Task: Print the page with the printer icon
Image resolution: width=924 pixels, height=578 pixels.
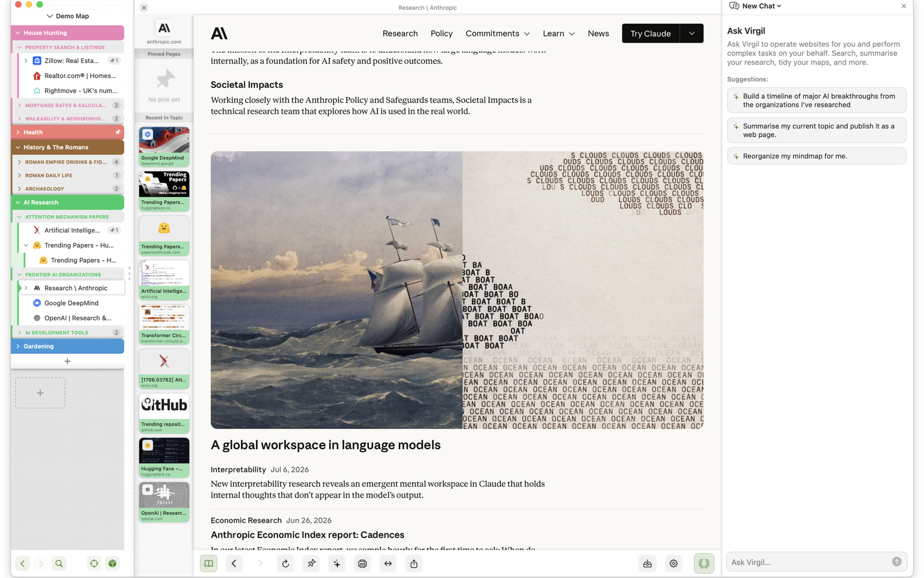Action: coord(363,564)
